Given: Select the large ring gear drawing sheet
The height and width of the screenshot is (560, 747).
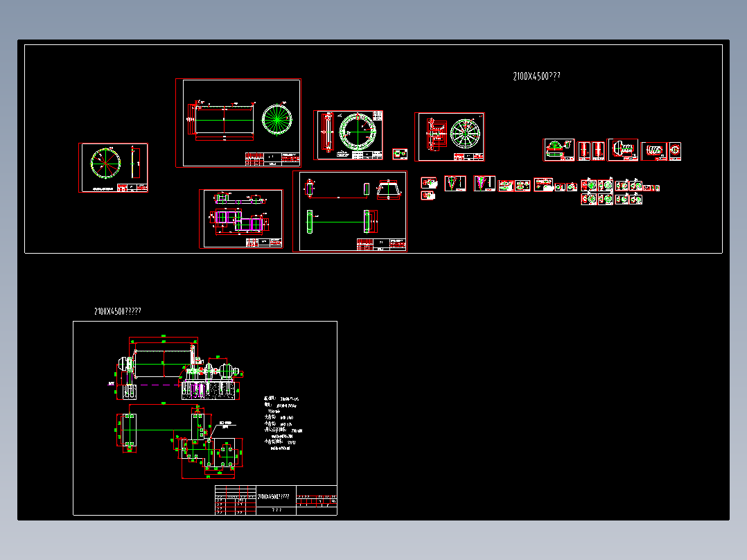Looking at the screenshot, I should (x=349, y=135).
